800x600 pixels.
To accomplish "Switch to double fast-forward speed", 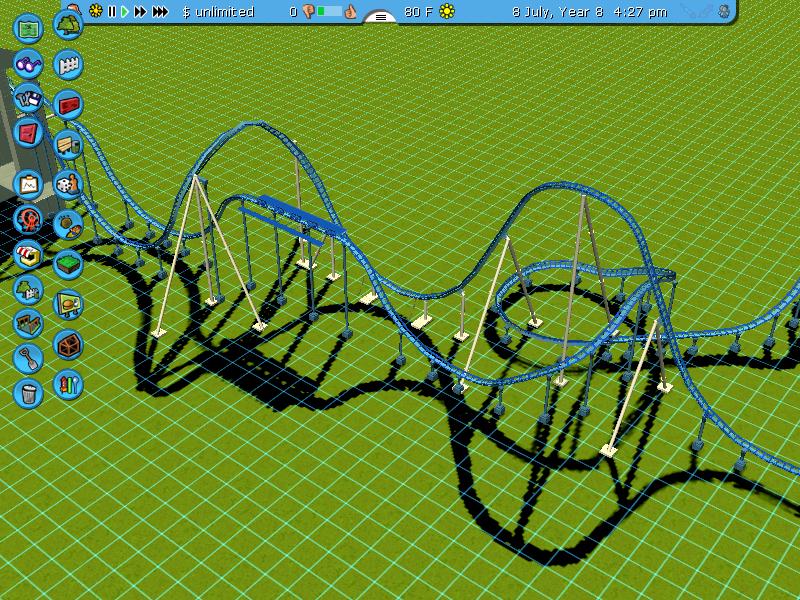I will point(140,12).
